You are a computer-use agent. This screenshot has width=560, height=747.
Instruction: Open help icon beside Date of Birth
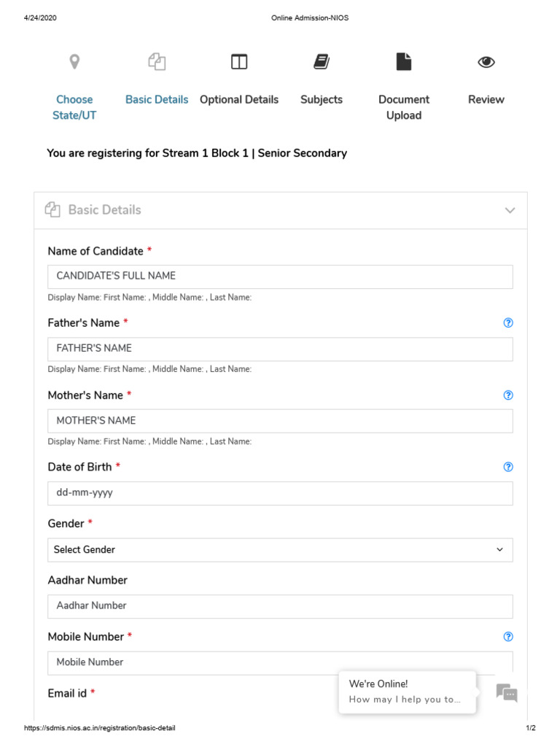508,467
